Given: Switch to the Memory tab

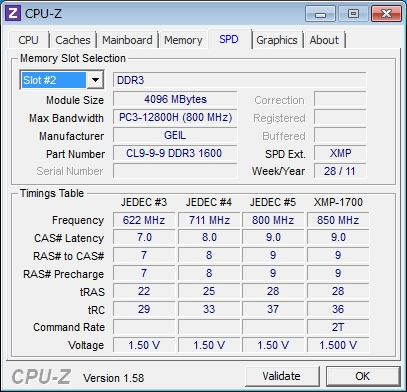Looking at the screenshot, I should coord(183,40).
